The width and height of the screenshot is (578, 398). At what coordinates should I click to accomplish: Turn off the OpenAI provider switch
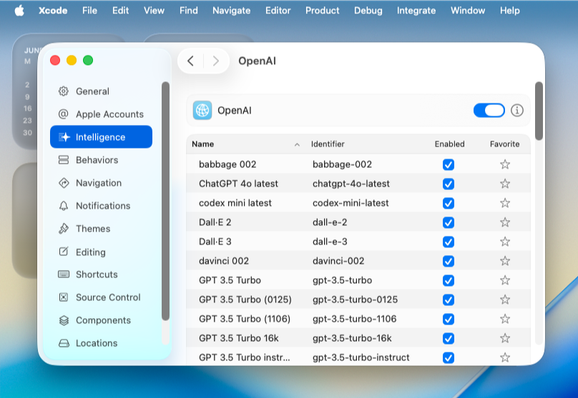tap(489, 110)
